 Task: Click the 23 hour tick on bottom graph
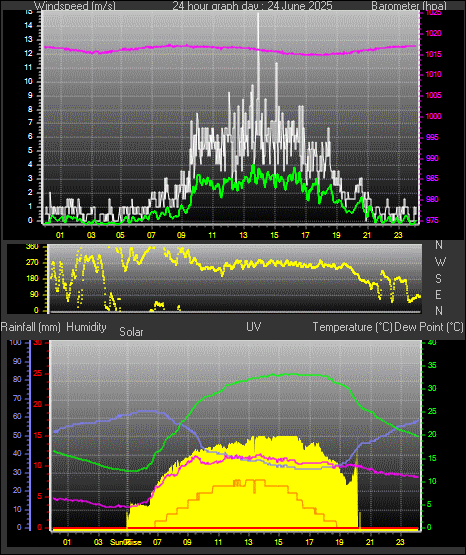[x=400, y=542]
